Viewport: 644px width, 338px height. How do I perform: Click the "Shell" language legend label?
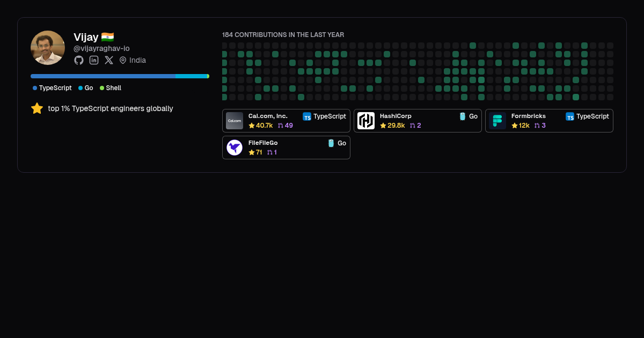click(x=114, y=88)
